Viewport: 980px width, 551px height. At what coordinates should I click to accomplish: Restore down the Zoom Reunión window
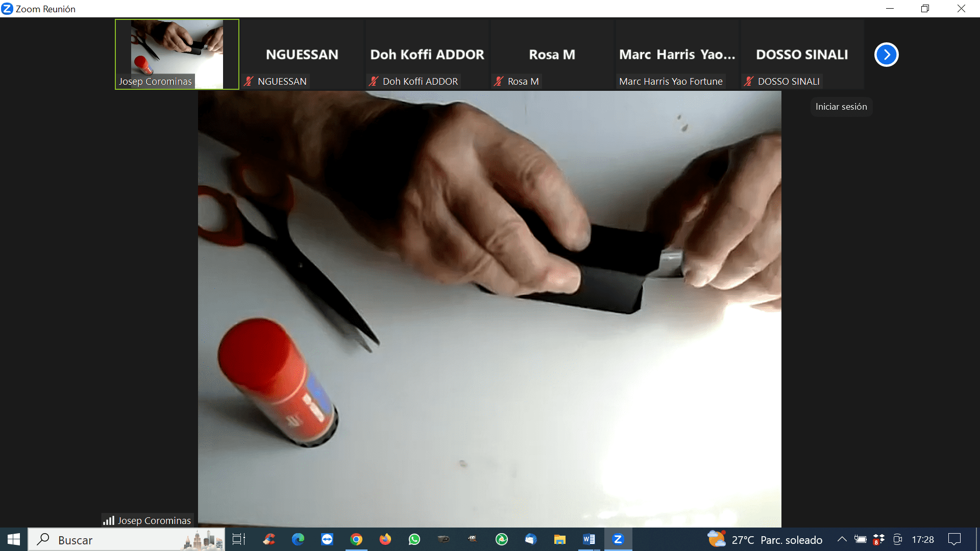click(925, 9)
